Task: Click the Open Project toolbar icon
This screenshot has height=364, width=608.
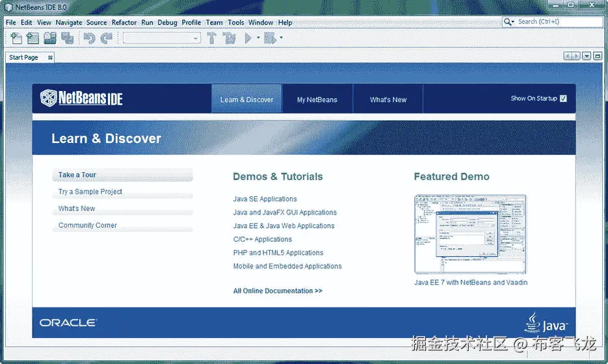Action: pos(50,38)
